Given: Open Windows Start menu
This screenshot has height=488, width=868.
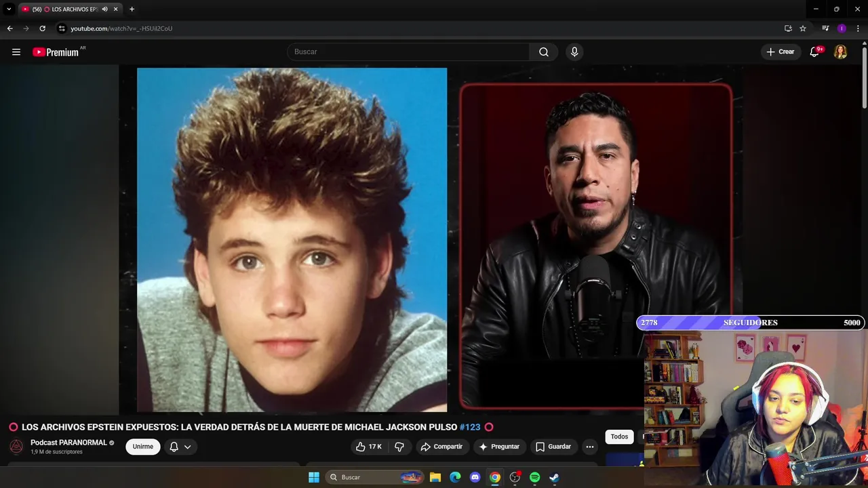Looking at the screenshot, I should 314,477.
